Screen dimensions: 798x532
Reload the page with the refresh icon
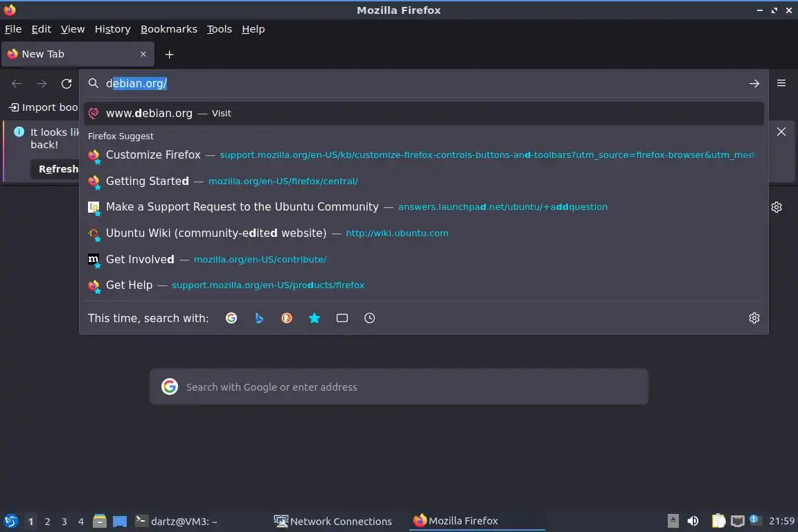click(66, 84)
